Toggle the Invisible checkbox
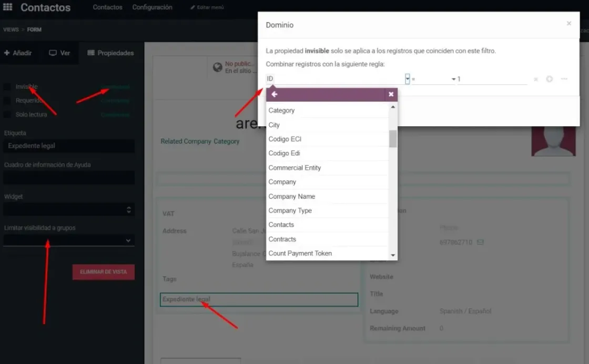The height and width of the screenshot is (364, 589). pyautogui.click(x=7, y=87)
